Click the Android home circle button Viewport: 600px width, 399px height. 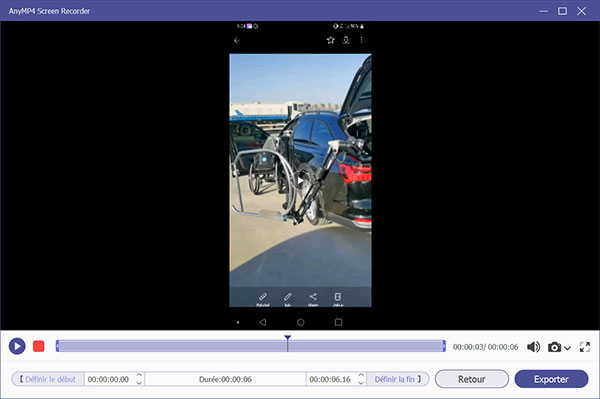(300, 322)
